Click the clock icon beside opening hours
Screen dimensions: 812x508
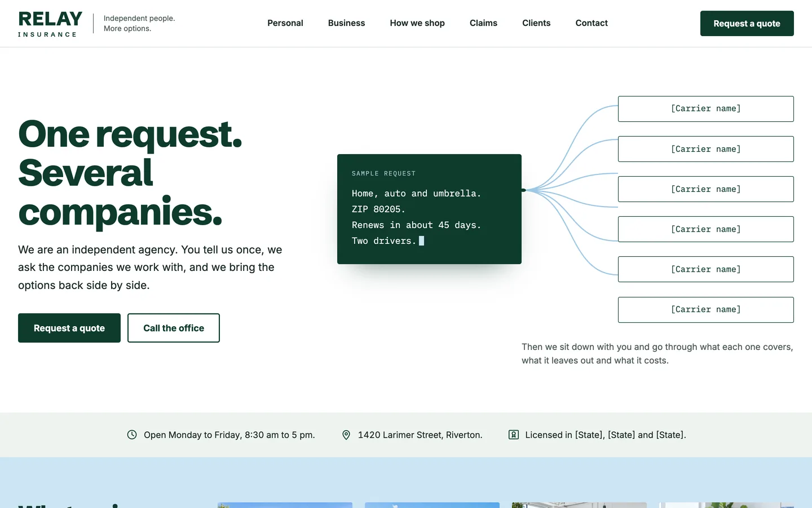coord(132,435)
